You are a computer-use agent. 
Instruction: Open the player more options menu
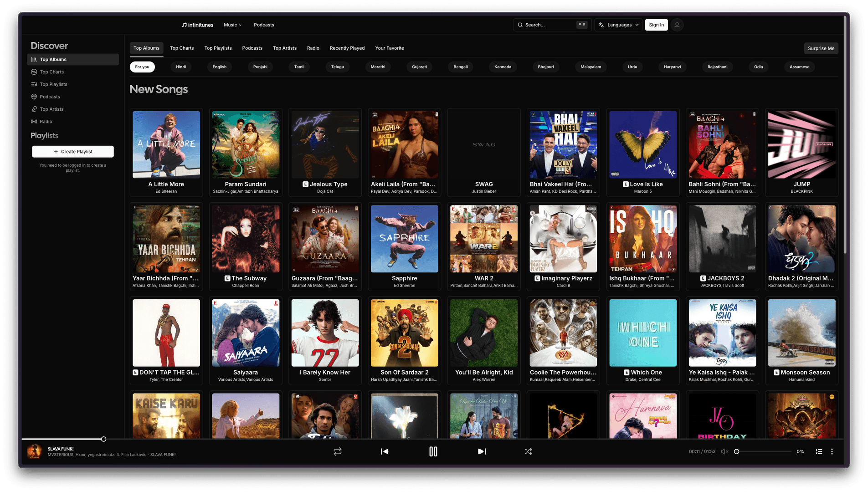tap(832, 451)
